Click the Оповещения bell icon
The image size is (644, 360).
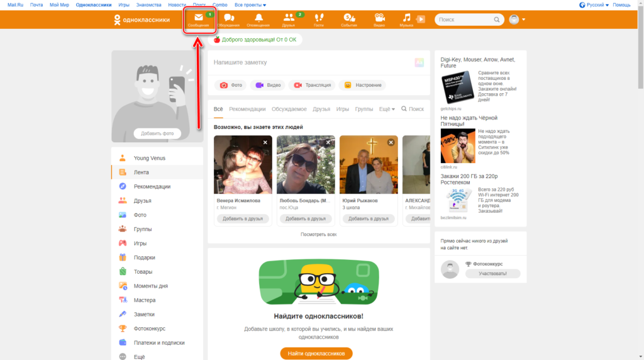258,20
